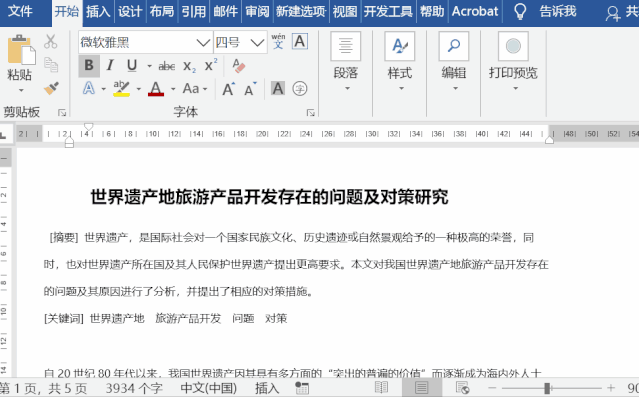Viewport: 639px width, 397px height.
Task: Switch to the 邮件 Mailings tab
Action: (x=225, y=11)
